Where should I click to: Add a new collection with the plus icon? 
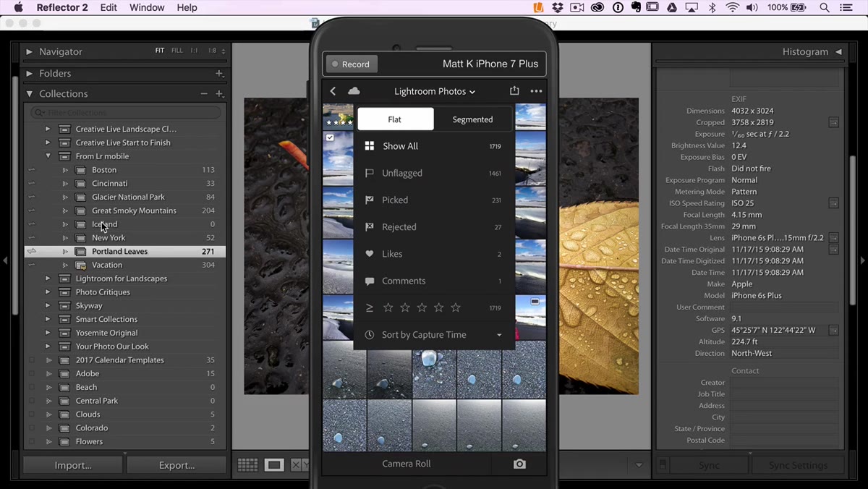tap(219, 94)
